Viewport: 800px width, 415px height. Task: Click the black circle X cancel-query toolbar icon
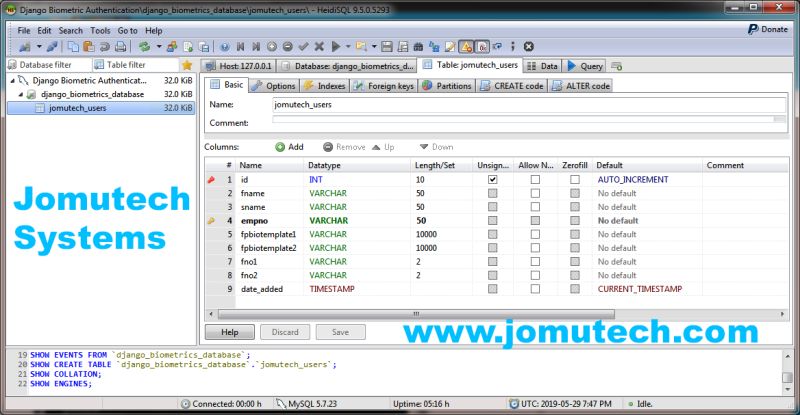[529, 47]
